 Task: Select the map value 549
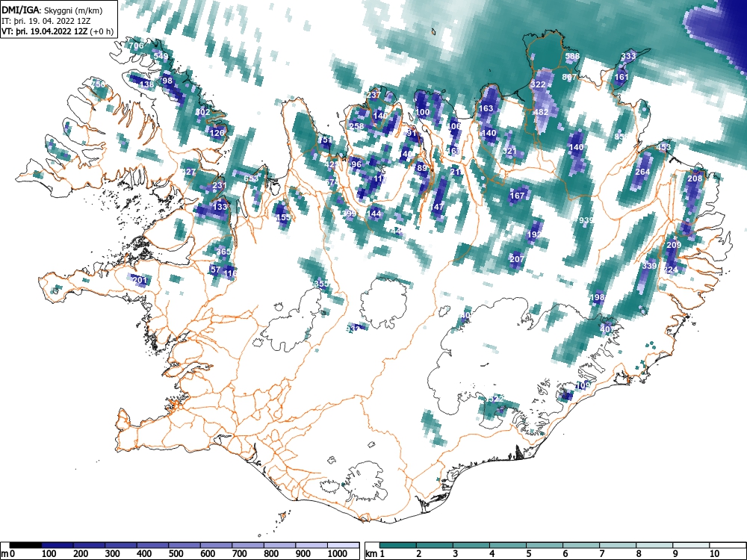(161, 56)
